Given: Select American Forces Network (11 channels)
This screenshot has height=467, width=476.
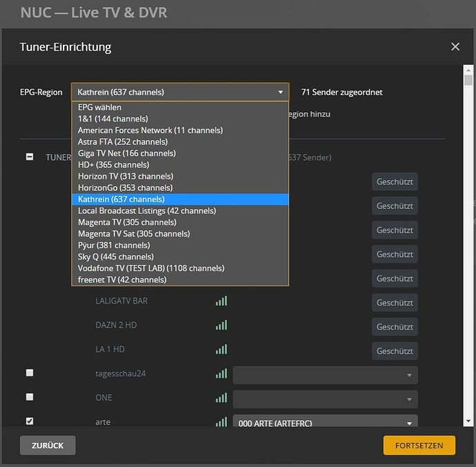Looking at the screenshot, I should click(180, 130).
